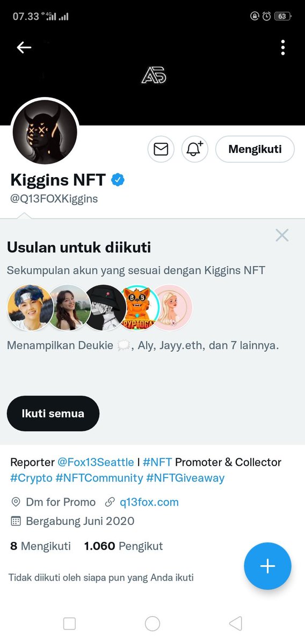Image resolution: width=305 pixels, height=644 pixels.
Task: Open the @Fox13Seattle mention
Action: (x=96, y=462)
